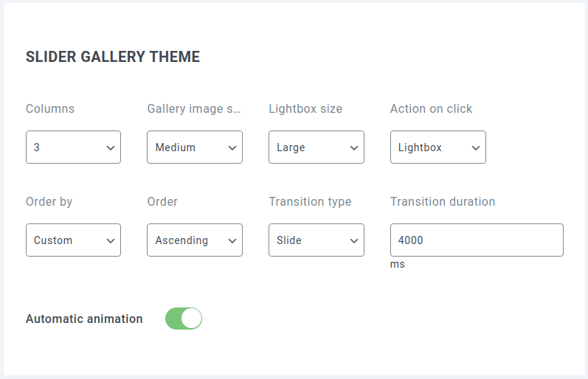
Task: Expand the Order Ascending dropdown
Action: coord(195,240)
